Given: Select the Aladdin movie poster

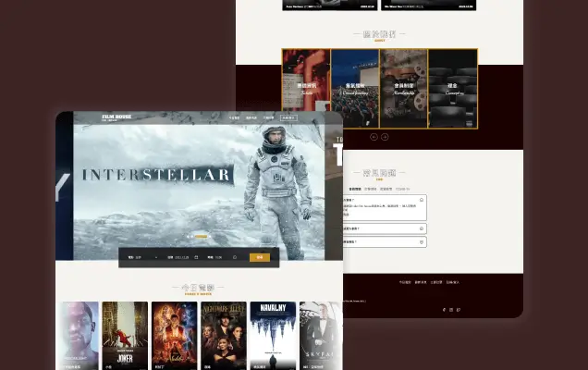Looking at the screenshot, I should point(175,336).
